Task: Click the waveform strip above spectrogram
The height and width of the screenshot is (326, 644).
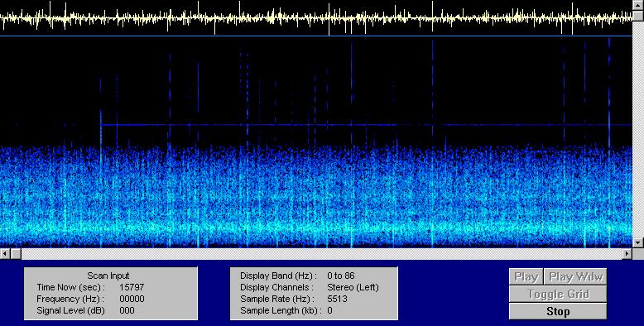Action: coord(316,17)
